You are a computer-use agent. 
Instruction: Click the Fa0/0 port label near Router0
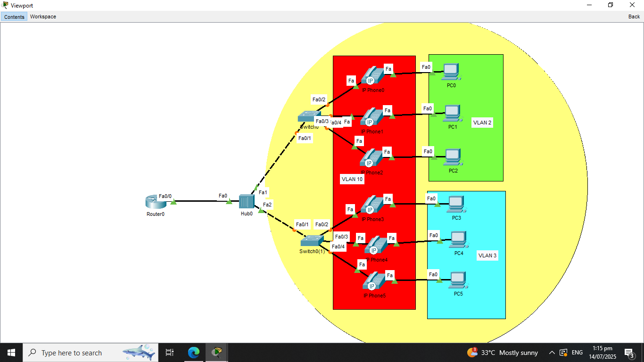click(x=165, y=196)
